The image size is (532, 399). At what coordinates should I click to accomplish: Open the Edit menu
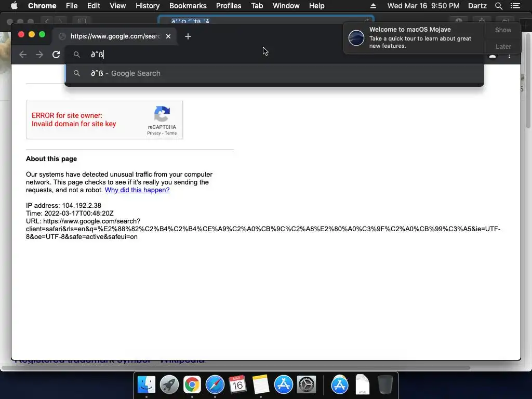point(94,6)
